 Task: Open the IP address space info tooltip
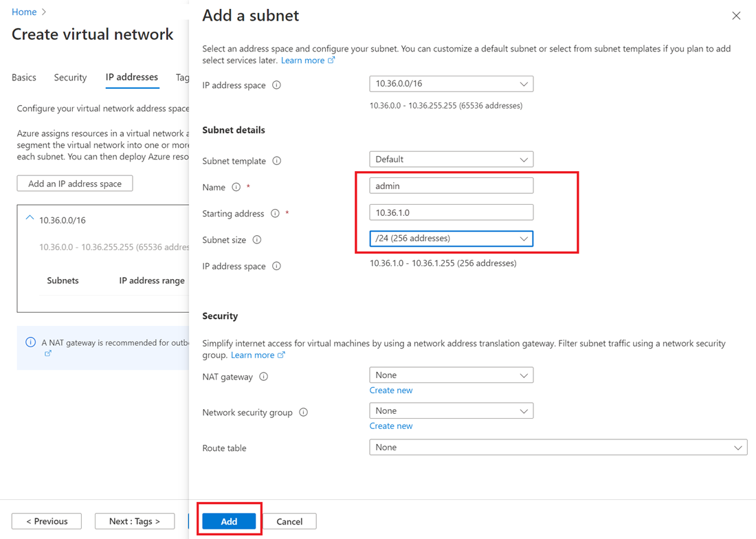point(275,85)
